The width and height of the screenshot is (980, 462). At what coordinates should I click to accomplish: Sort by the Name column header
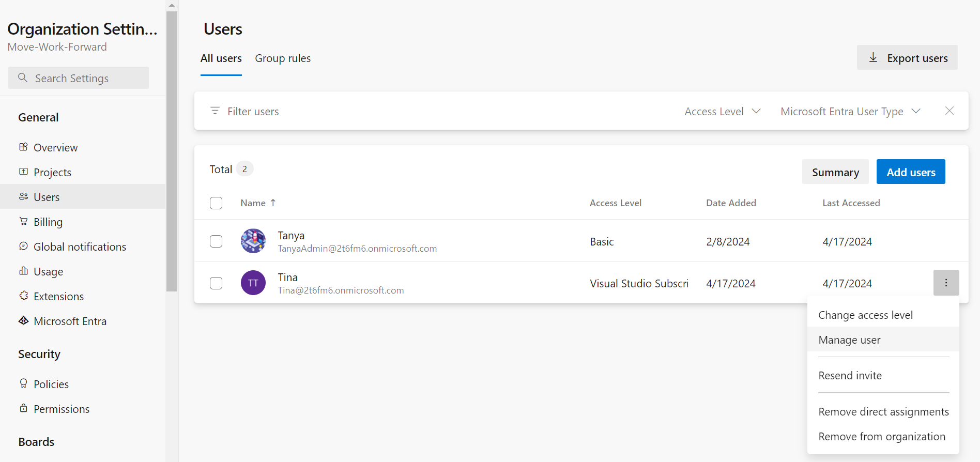click(x=253, y=203)
